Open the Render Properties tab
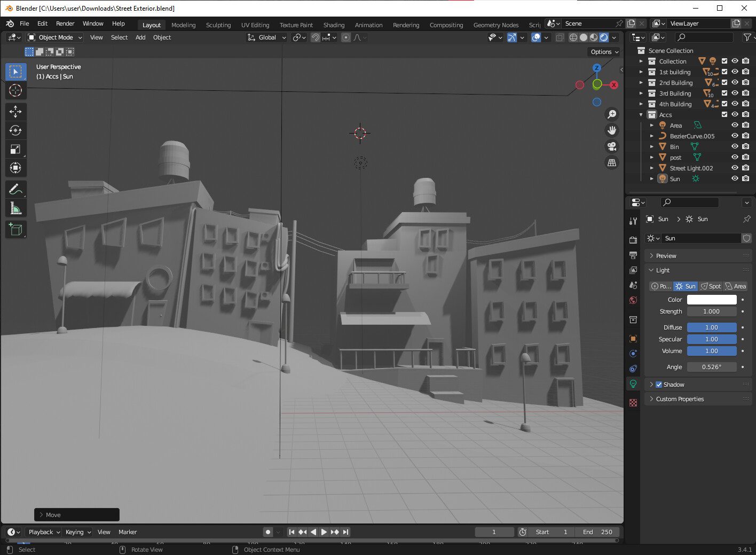The width and height of the screenshot is (756, 555). 633,240
